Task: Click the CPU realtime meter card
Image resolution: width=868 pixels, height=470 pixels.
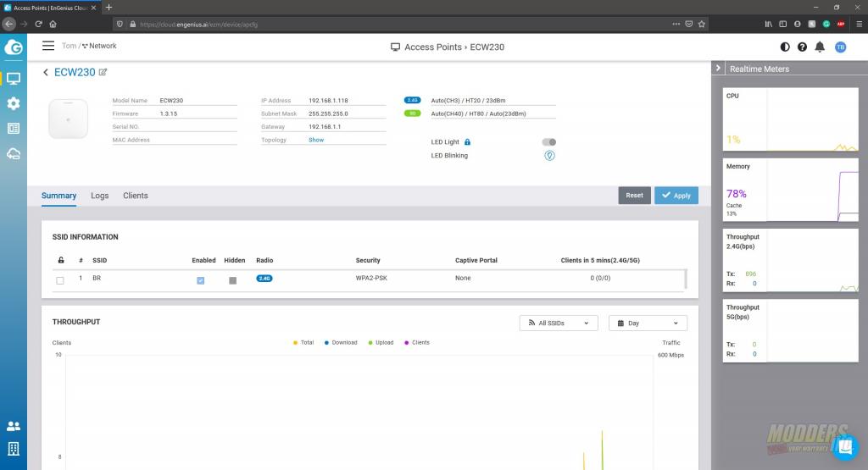Action: tap(791, 119)
